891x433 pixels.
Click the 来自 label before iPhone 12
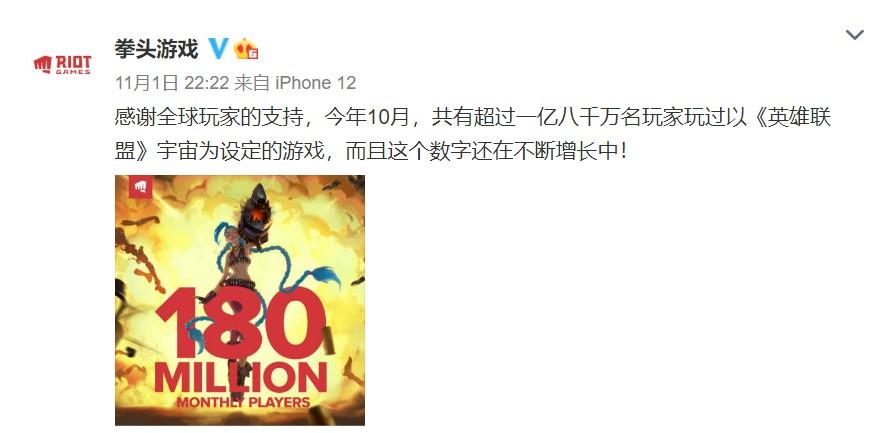tap(252, 84)
